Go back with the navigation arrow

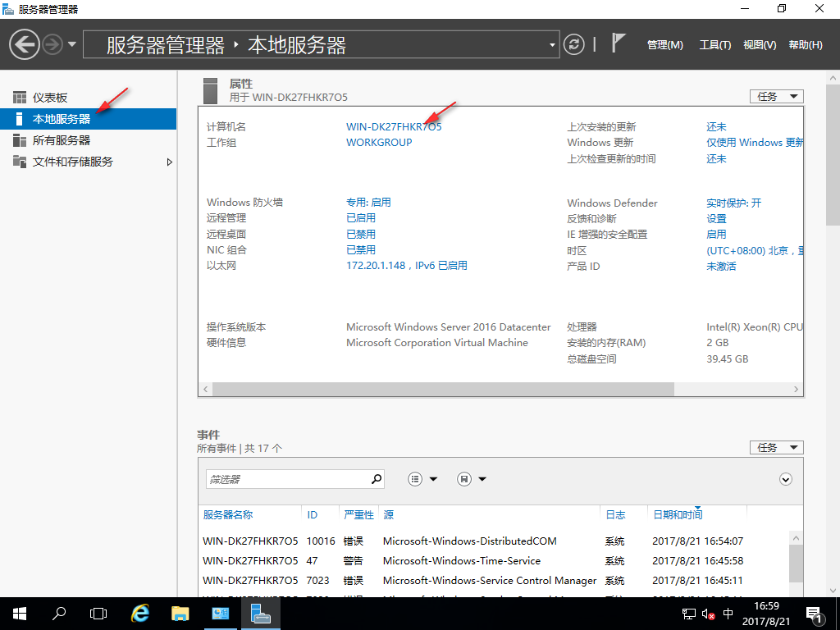tap(24, 44)
